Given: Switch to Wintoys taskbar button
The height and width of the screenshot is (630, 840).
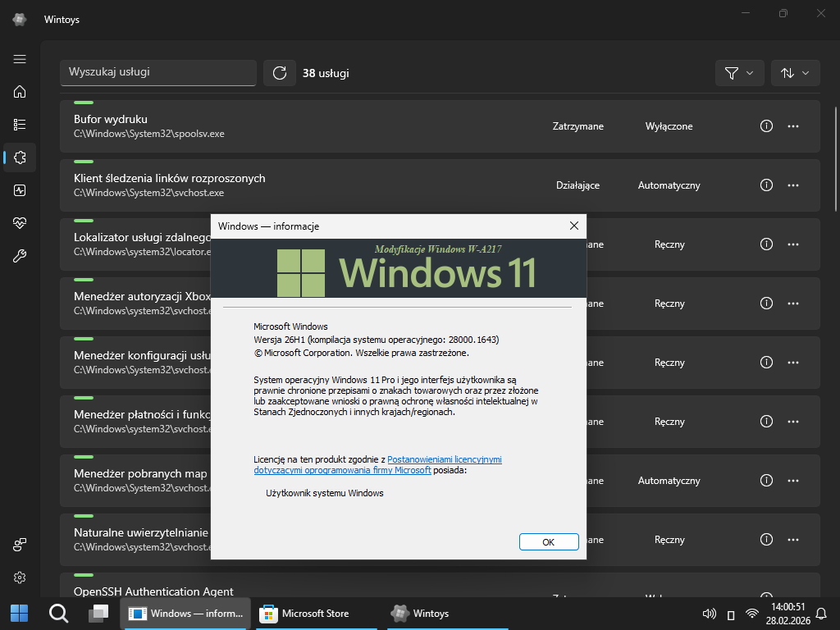Looking at the screenshot, I should coord(422,614).
